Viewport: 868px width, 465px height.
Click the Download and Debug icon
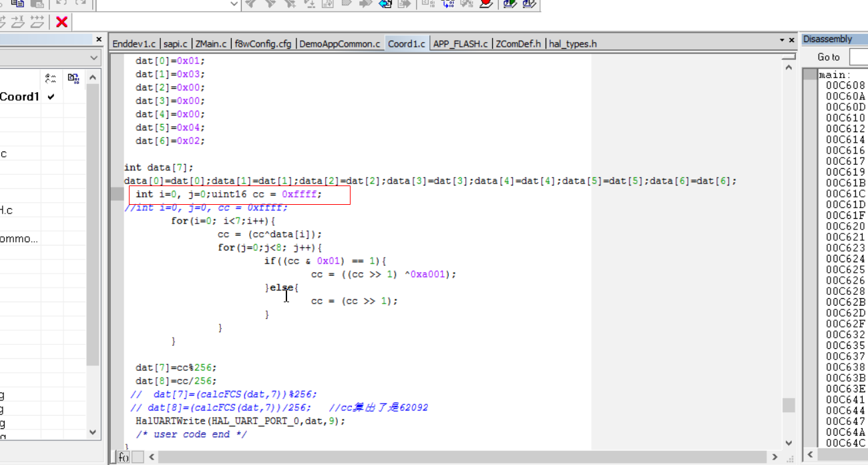click(509, 3)
